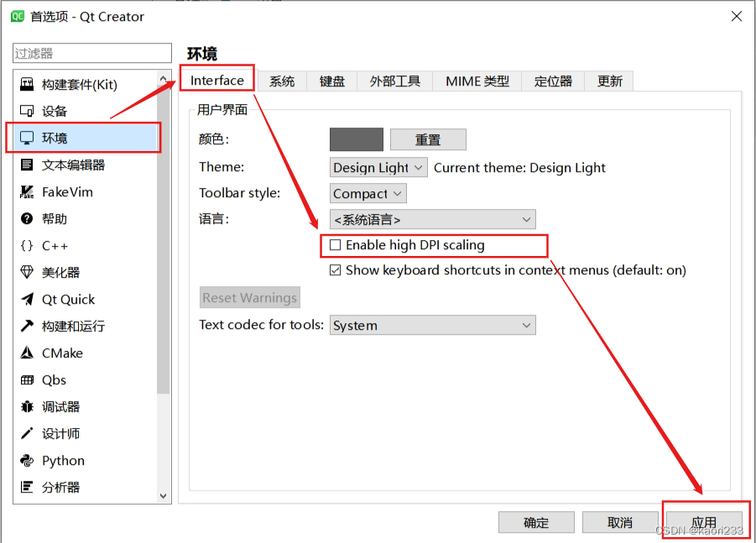Click the 确定 OK button
The width and height of the screenshot is (756, 543).
pos(536,522)
